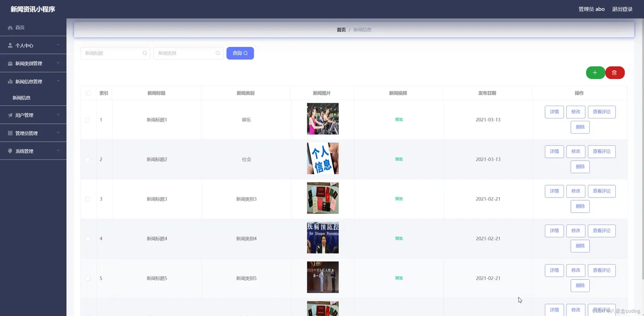This screenshot has width=644, height=316.
Task: Click 删除 for 新闻标题4
Action: point(580,246)
